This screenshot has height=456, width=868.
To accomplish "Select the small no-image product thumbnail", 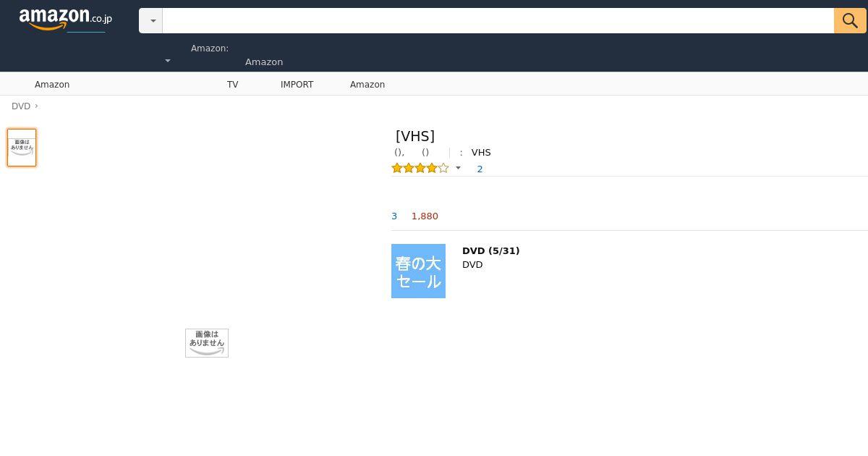I will 22,148.
